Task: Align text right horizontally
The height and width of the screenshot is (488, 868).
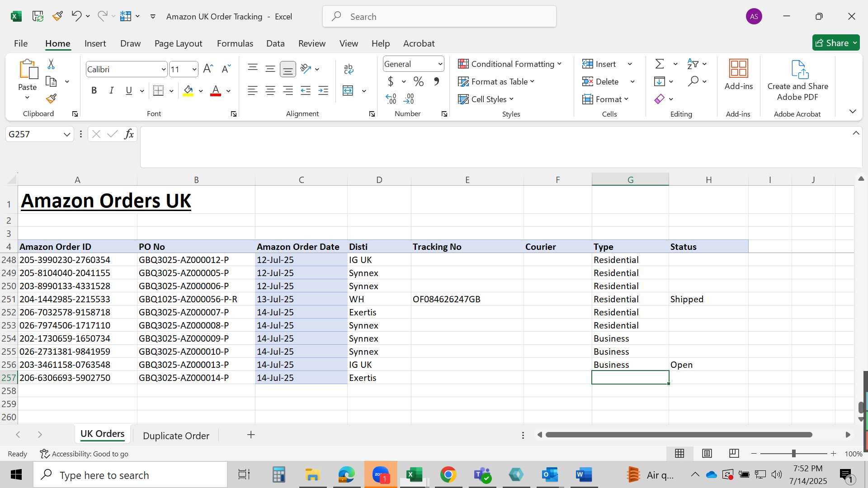Action: click(x=288, y=90)
